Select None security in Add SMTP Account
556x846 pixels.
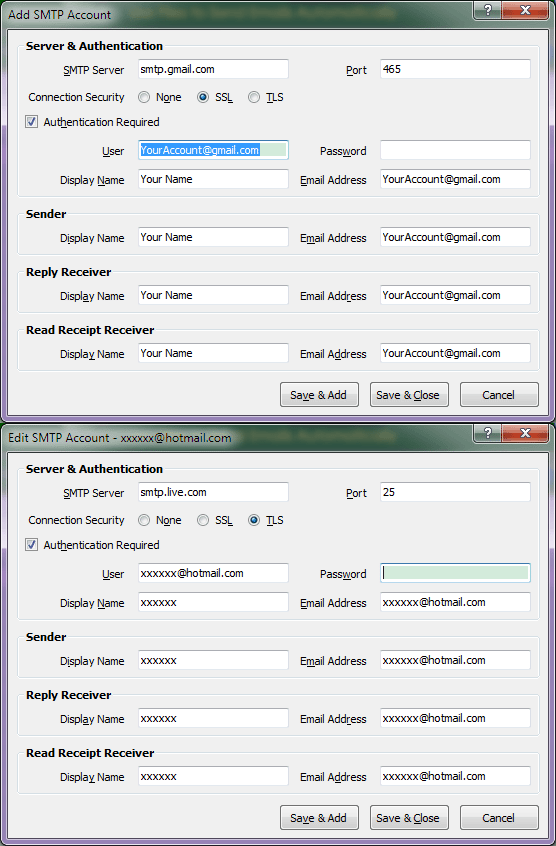click(144, 97)
